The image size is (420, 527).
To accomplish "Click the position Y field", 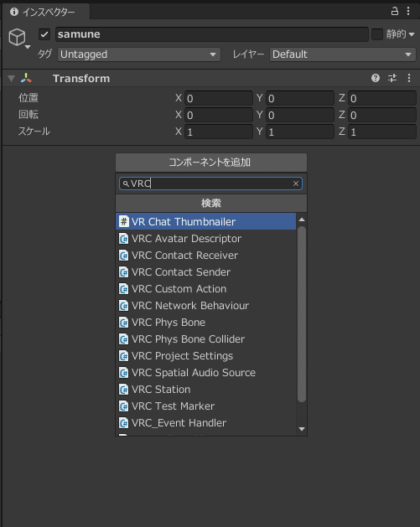I will pos(300,99).
